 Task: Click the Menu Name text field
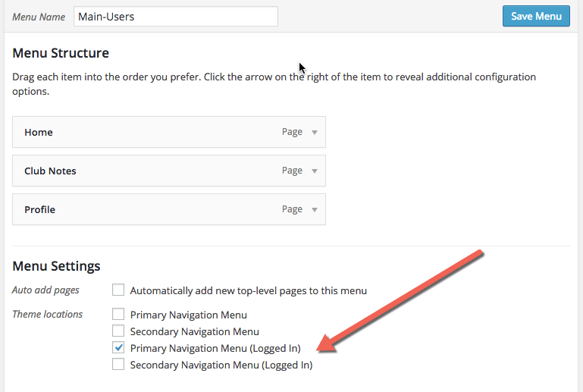[x=175, y=17]
